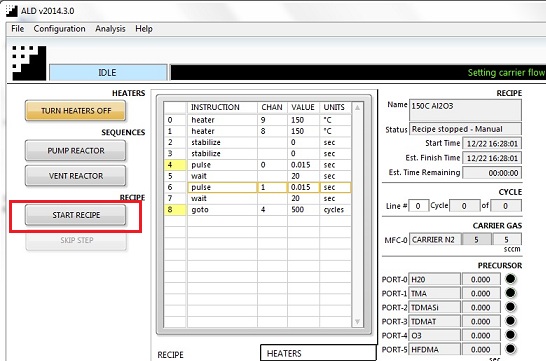Switch to the RECIPE tab below the table

170,354
